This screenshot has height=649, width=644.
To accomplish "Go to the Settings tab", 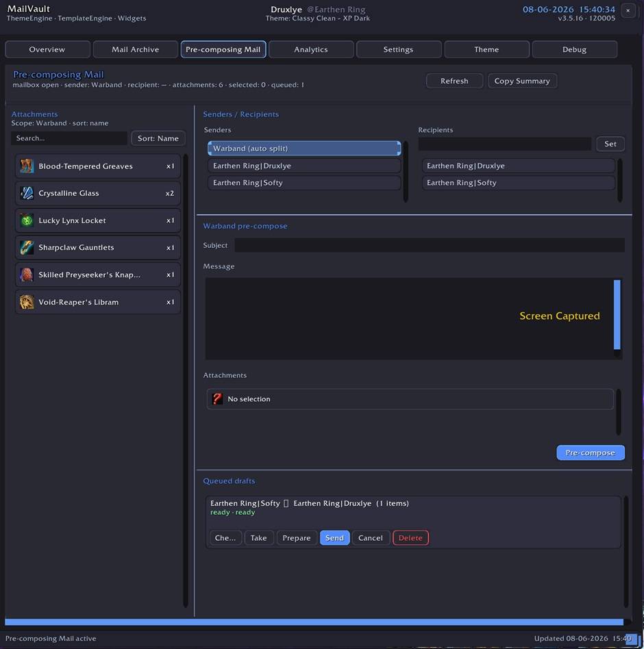I will click(399, 49).
